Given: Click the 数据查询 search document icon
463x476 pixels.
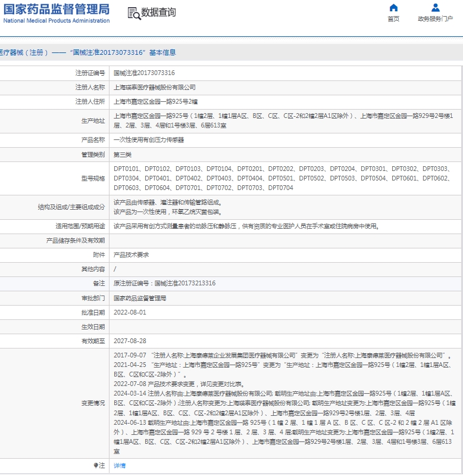Looking at the screenshot, I should point(134,13).
